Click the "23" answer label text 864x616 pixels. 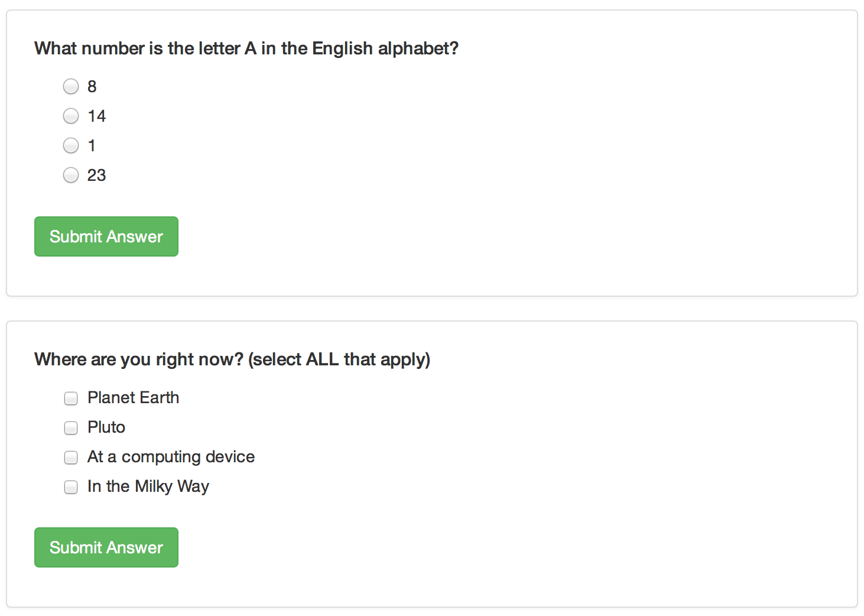(x=97, y=175)
